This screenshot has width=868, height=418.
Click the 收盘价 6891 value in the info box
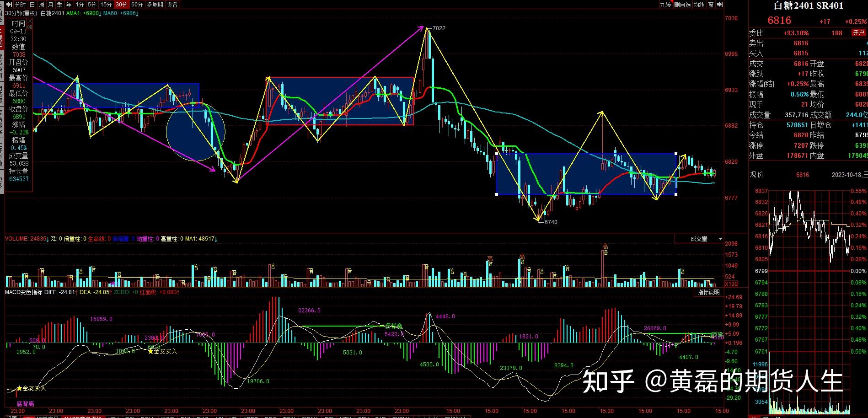pyautogui.click(x=19, y=117)
